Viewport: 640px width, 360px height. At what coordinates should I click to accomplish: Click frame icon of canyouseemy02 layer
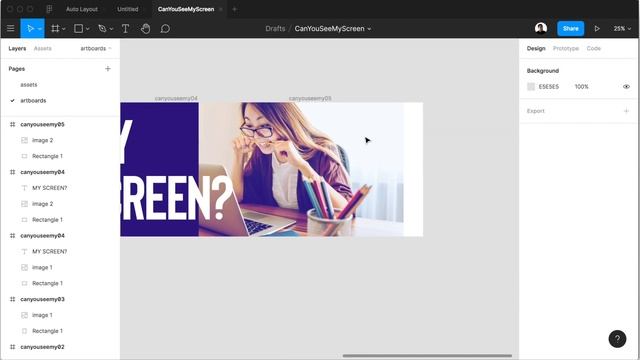tap(13, 347)
